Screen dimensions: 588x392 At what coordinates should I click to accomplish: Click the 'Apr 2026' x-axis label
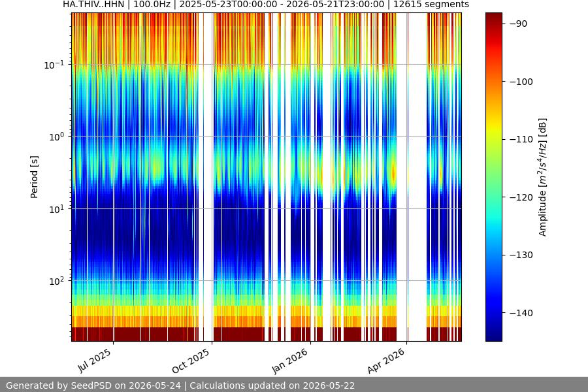(386, 361)
